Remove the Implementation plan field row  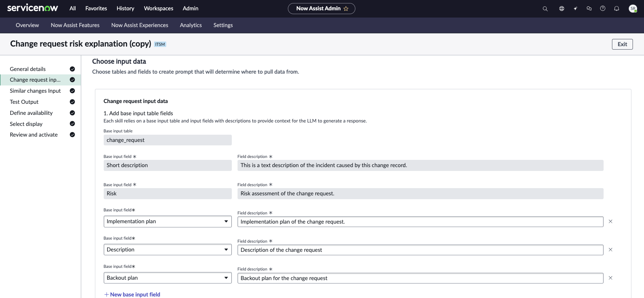(x=610, y=221)
